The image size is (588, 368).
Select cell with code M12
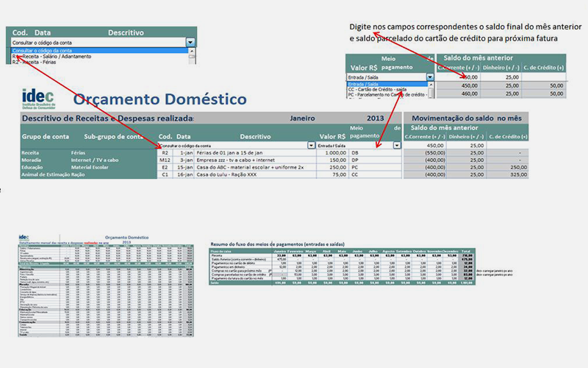point(165,160)
